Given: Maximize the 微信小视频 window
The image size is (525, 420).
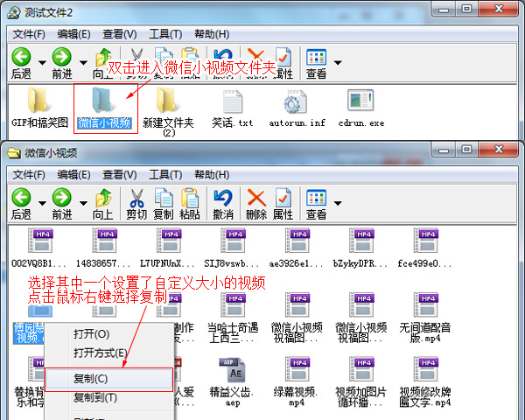Looking at the screenshot, I should pos(466,150).
